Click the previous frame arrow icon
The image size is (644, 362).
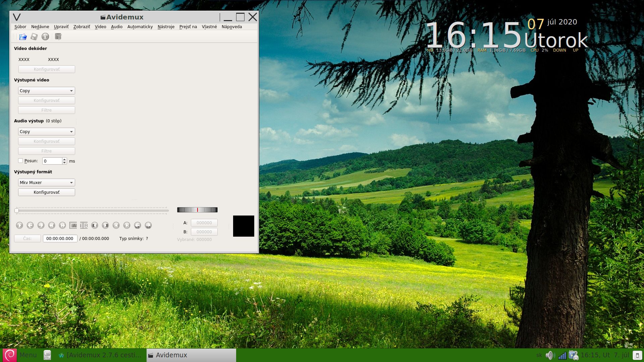30,225
